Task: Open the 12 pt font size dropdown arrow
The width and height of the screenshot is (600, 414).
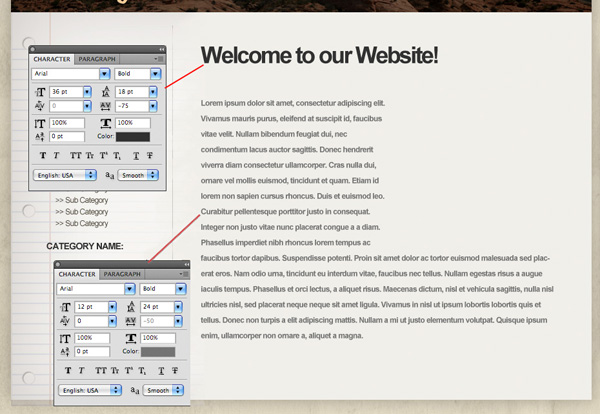Action: [112, 307]
